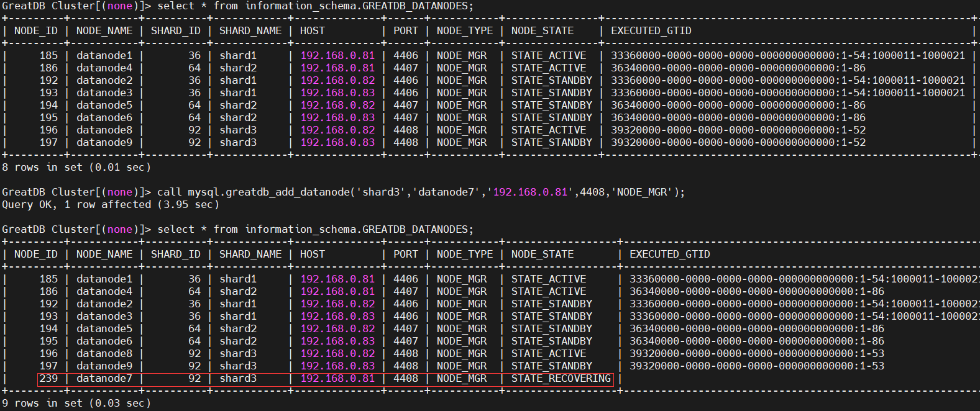This screenshot has height=411, width=980.
Task: Click the '192.168.0.81' argument in the call command
Action: pyautogui.click(x=530, y=192)
